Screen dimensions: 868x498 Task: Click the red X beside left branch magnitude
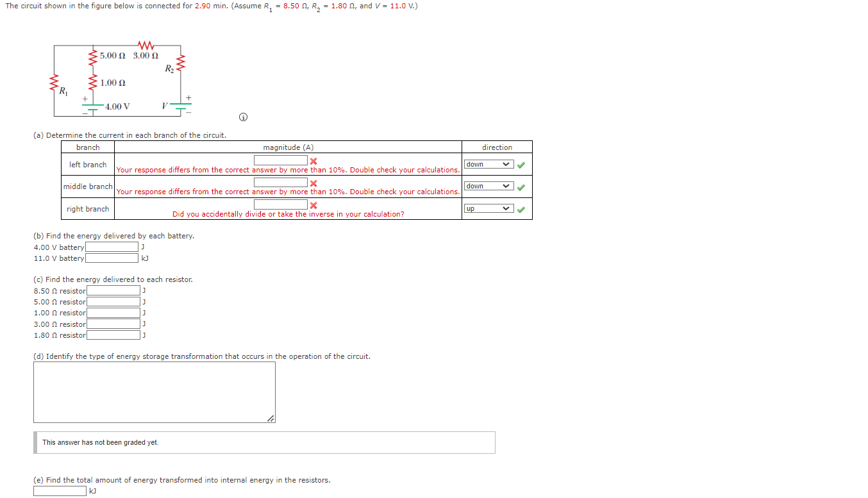point(313,161)
